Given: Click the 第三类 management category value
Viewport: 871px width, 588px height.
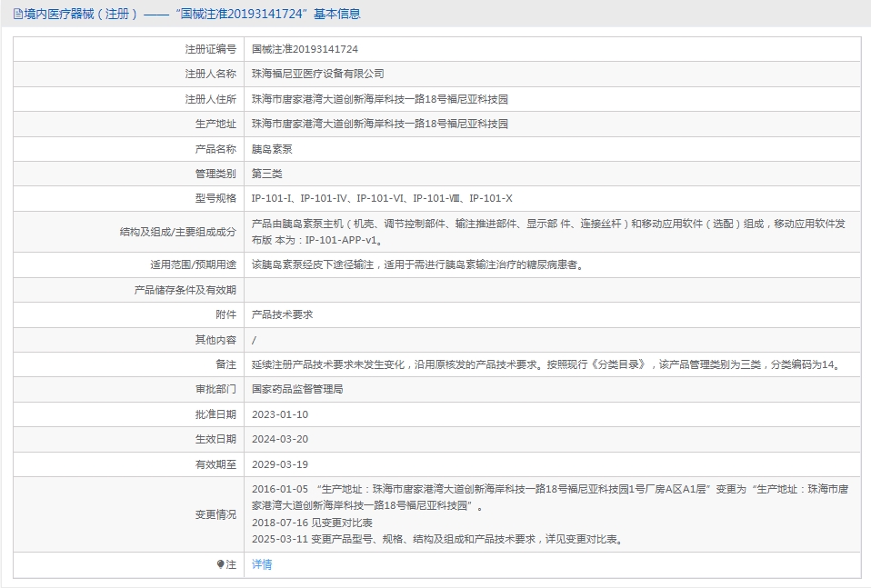Looking at the screenshot, I should 266,174.
